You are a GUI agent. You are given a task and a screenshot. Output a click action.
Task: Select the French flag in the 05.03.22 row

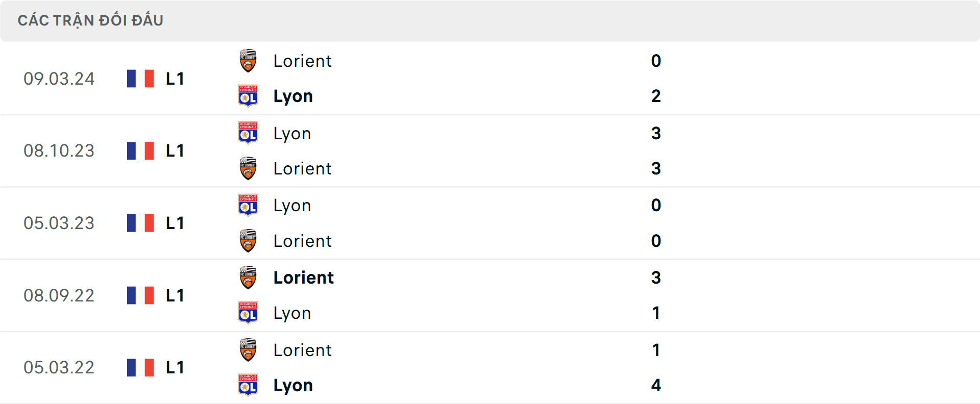point(140,367)
